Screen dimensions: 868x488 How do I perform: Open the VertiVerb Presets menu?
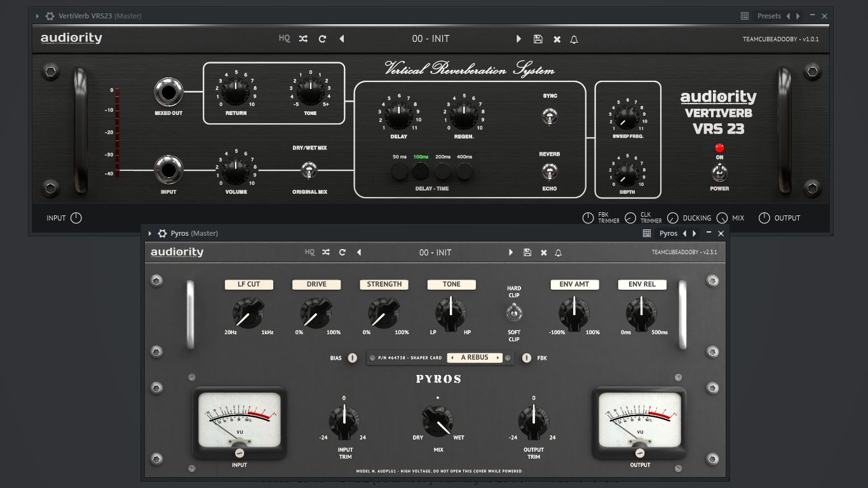[769, 16]
